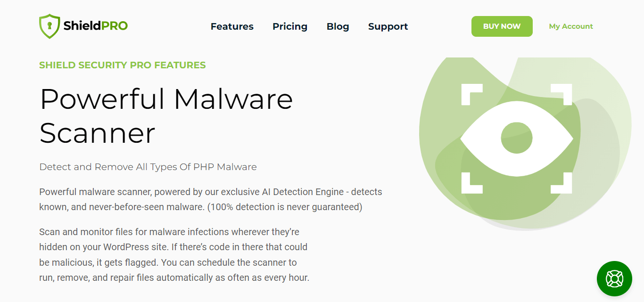Select Support in the navigation bar
This screenshot has width=644, height=302.
pos(388,26)
